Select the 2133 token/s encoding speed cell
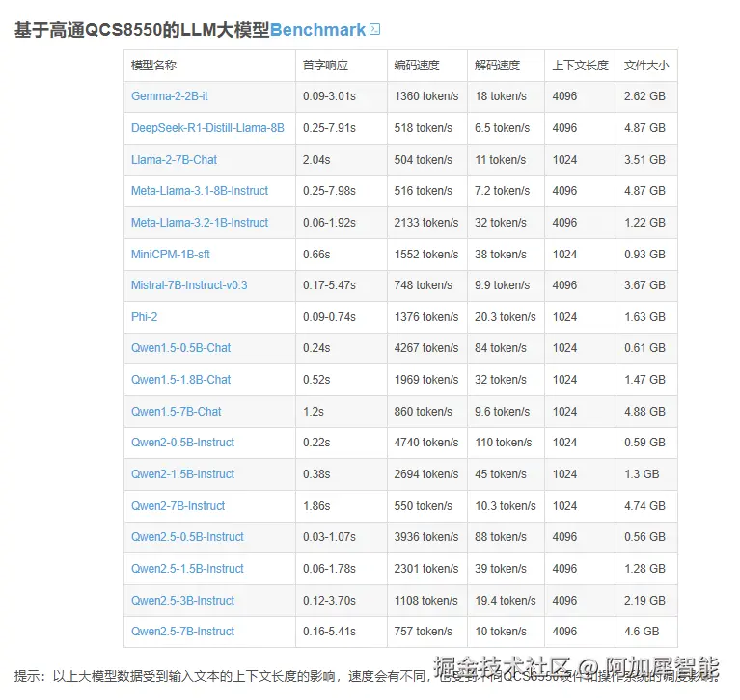 (x=427, y=222)
